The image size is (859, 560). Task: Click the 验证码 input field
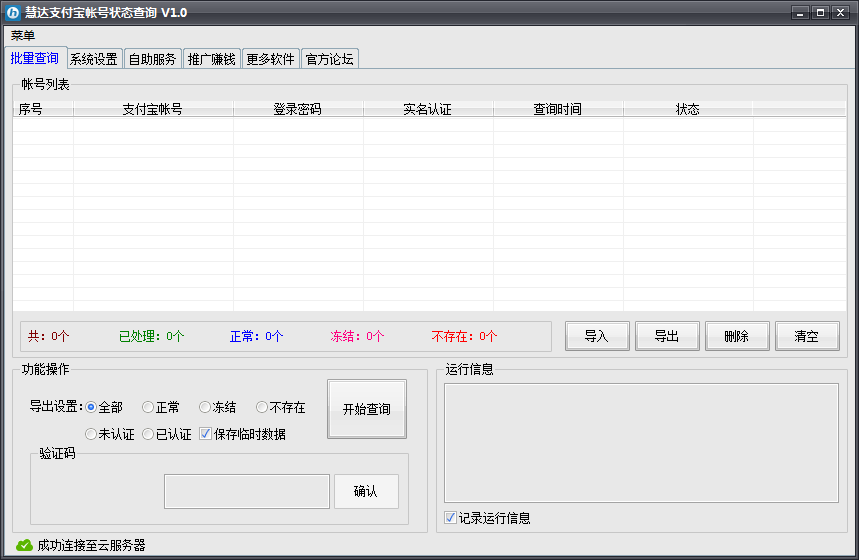pos(246,491)
